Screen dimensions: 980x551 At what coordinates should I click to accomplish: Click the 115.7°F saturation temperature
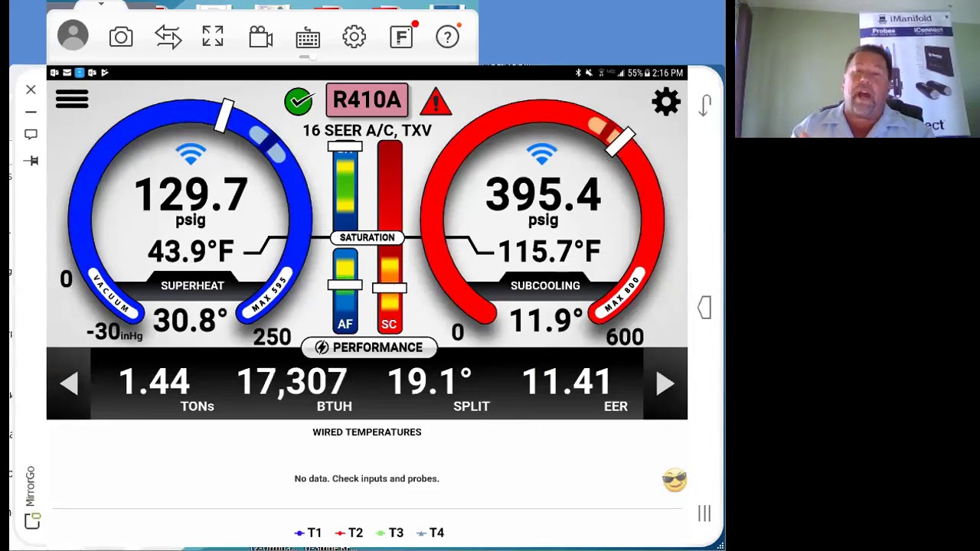pos(550,251)
